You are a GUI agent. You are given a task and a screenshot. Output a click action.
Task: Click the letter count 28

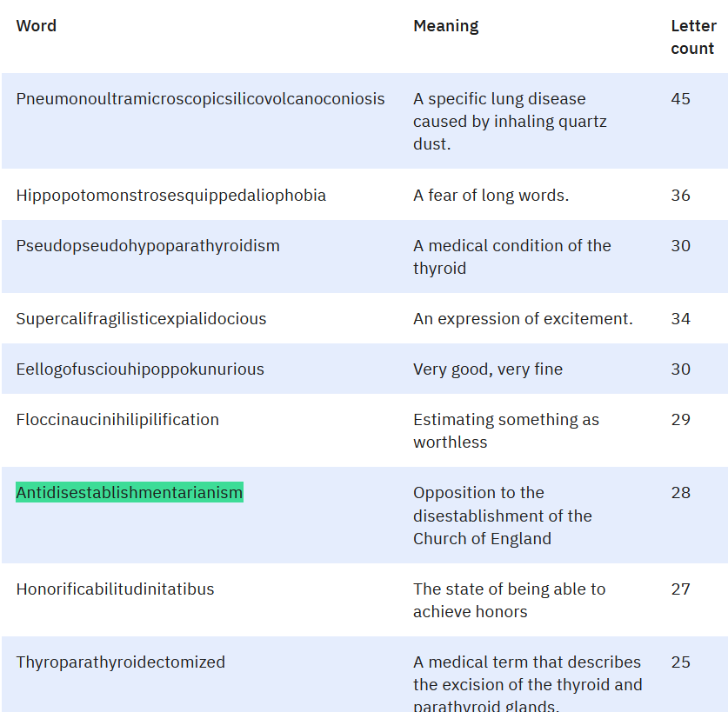(x=681, y=493)
